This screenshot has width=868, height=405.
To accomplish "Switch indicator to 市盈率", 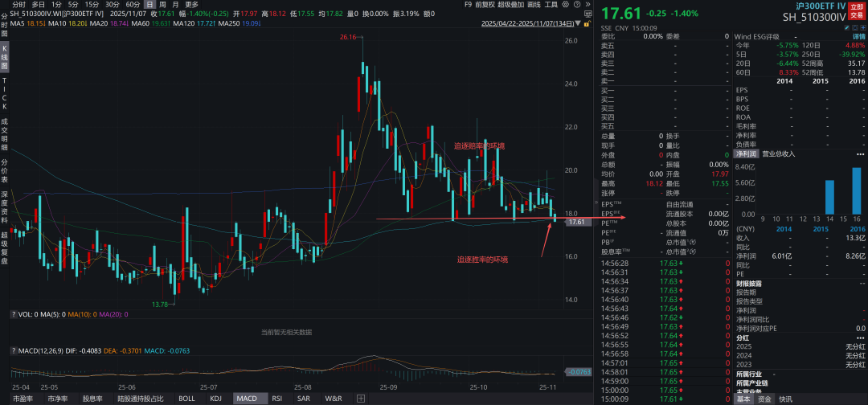I will [x=23, y=399].
